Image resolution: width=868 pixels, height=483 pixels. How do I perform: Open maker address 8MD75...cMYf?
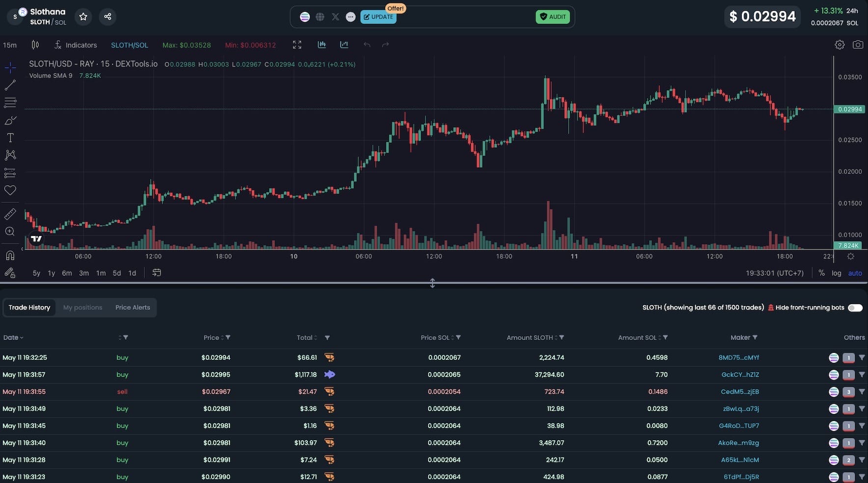[738, 358]
